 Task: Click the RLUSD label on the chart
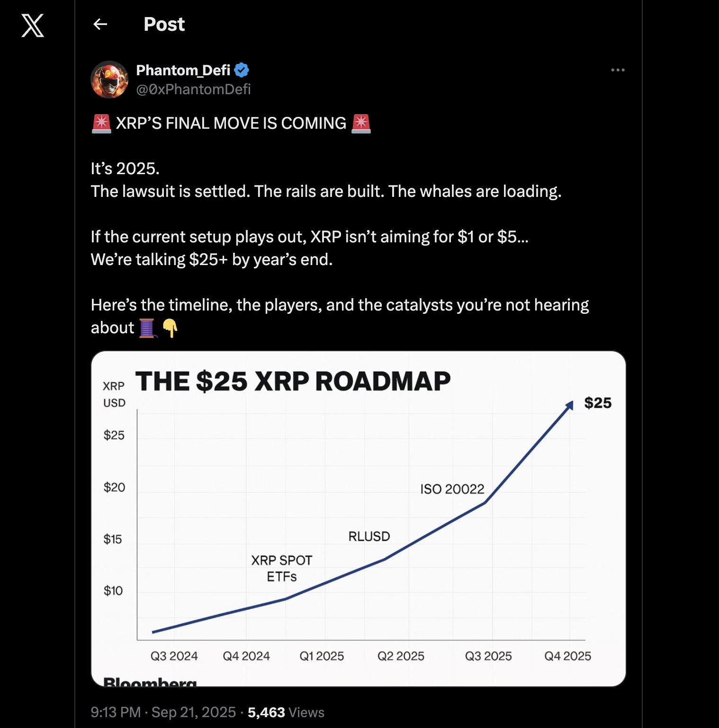pyautogui.click(x=369, y=536)
